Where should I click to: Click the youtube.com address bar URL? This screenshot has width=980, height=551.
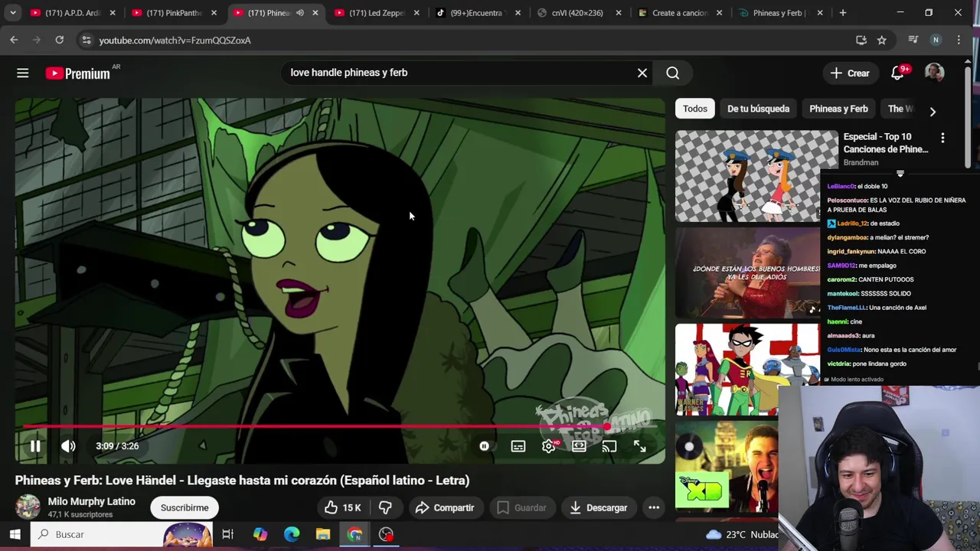point(175,40)
